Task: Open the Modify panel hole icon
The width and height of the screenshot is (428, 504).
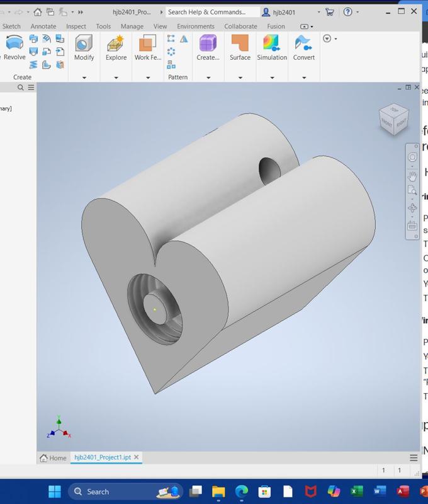Action: [84, 43]
